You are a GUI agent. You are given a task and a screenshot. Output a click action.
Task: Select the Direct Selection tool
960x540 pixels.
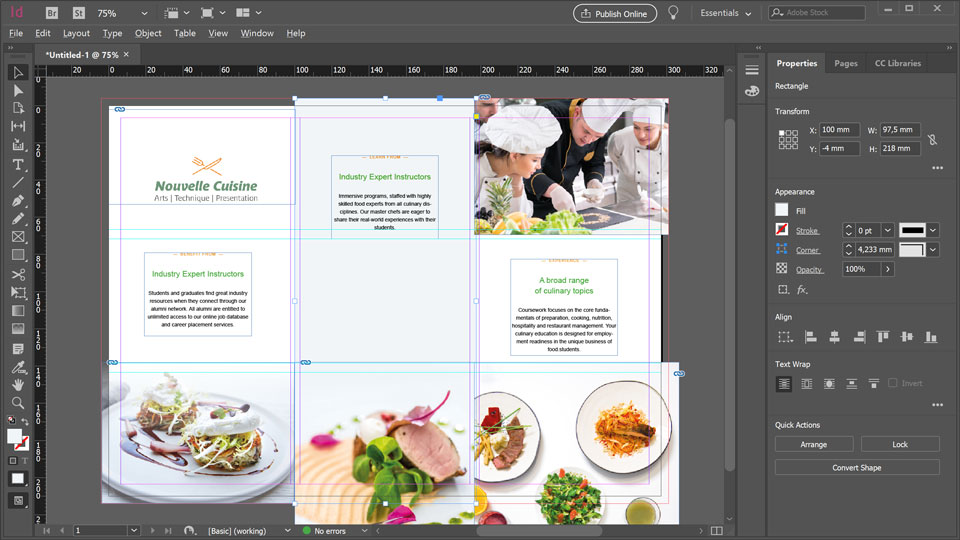[18, 90]
